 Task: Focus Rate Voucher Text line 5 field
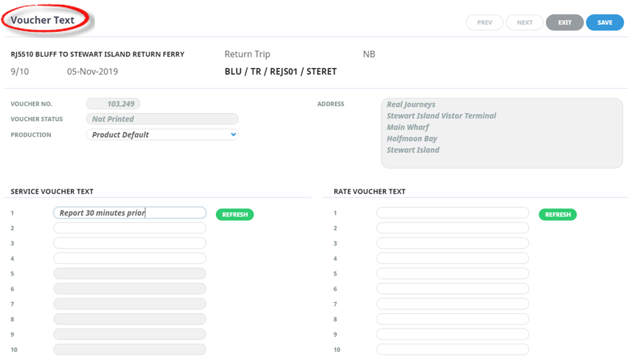tap(452, 273)
